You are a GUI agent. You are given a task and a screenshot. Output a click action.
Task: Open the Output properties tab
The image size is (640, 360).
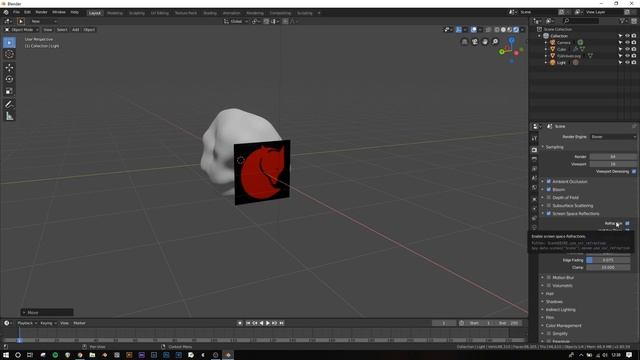pos(534,159)
